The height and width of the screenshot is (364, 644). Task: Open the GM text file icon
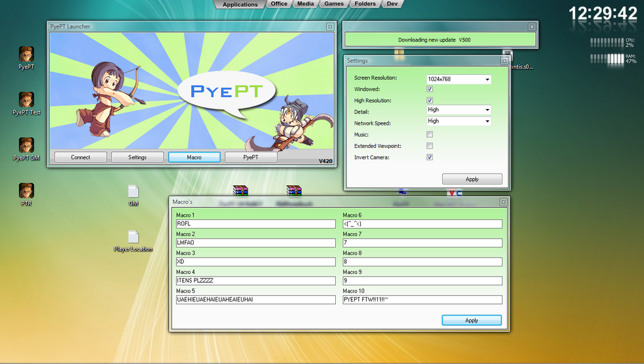click(x=133, y=191)
